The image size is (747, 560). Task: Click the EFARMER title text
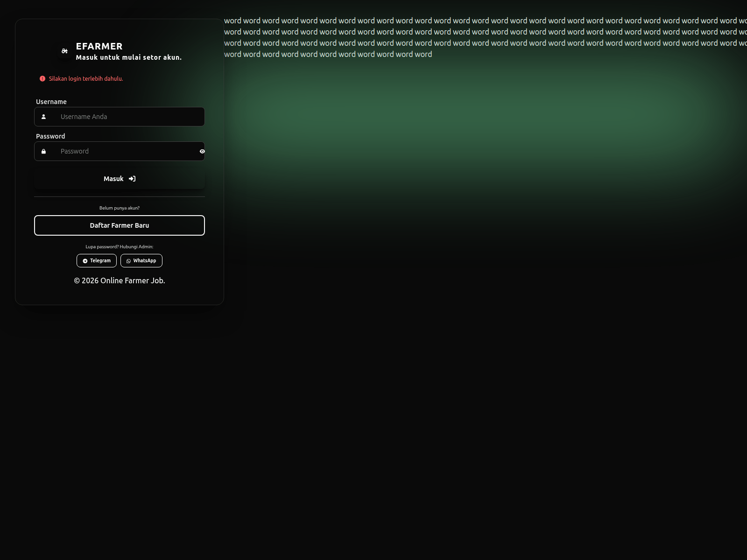click(x=99, y=46)
